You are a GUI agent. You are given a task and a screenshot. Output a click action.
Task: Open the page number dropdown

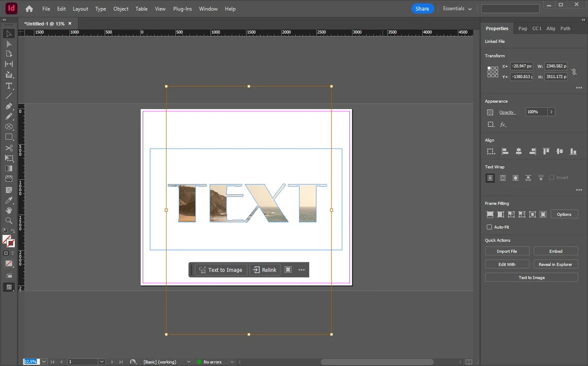102,361
